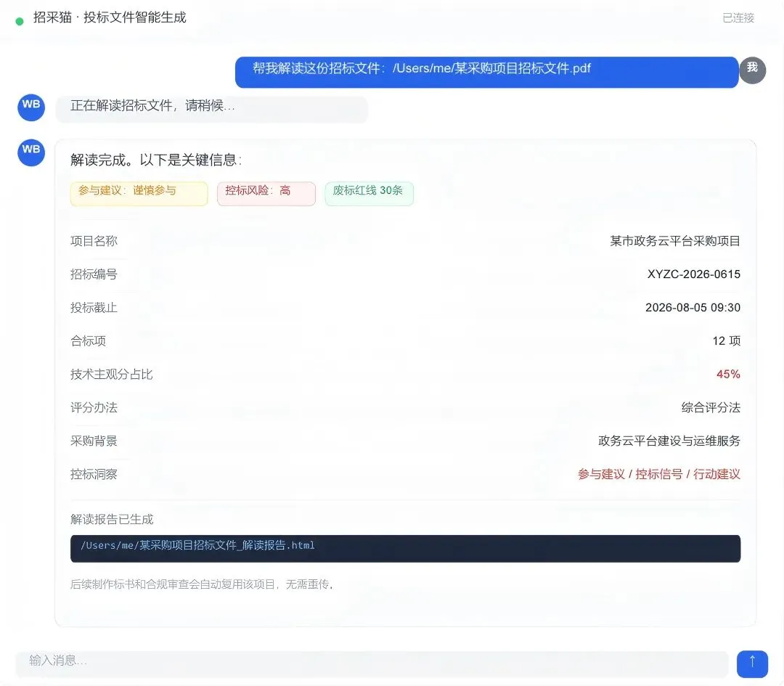This screenshot has height=686, width=784.
Task: Click the 投标截止 label
Action: [x=94, y=308]
